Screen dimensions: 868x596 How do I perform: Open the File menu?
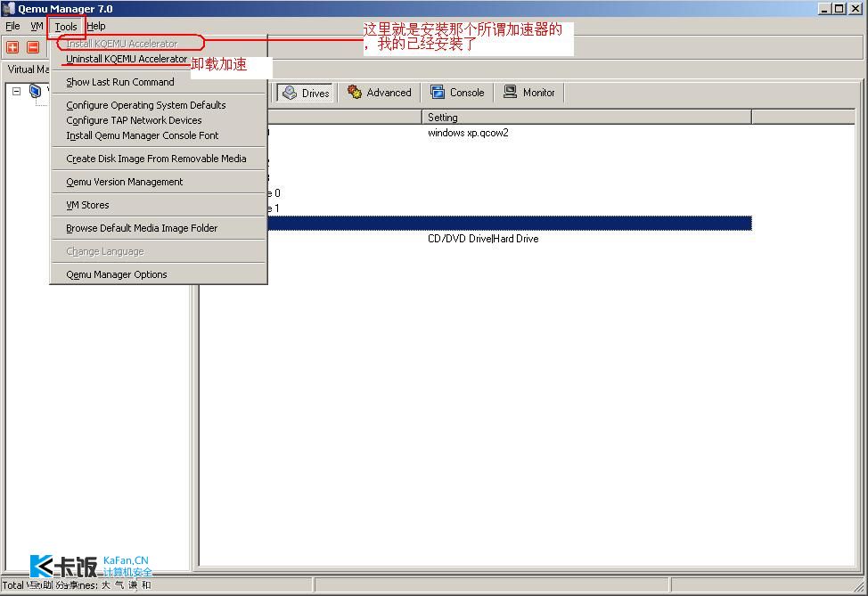point(12,26)
